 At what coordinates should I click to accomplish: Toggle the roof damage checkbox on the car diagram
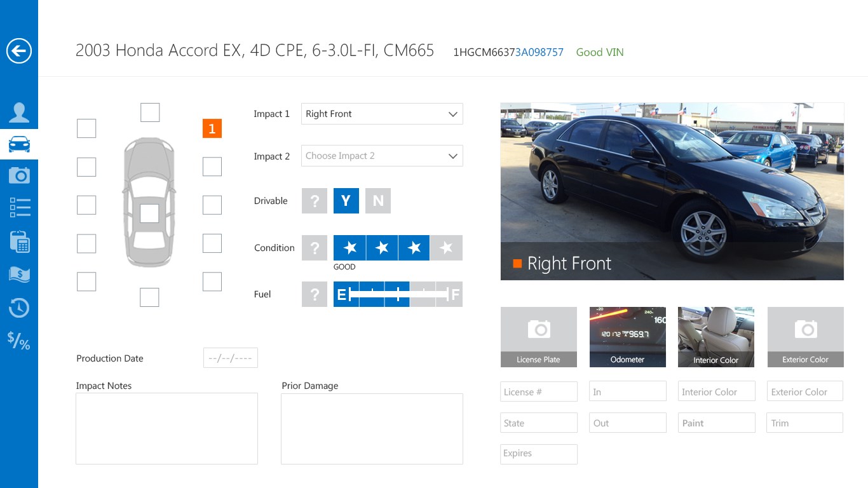point(149,213)
